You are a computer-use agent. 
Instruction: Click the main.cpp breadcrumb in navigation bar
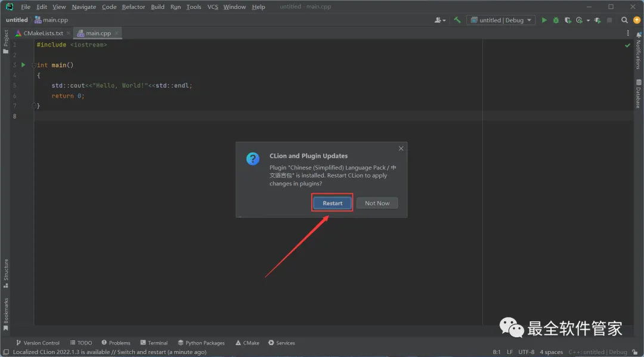click(x=51, y=20)
